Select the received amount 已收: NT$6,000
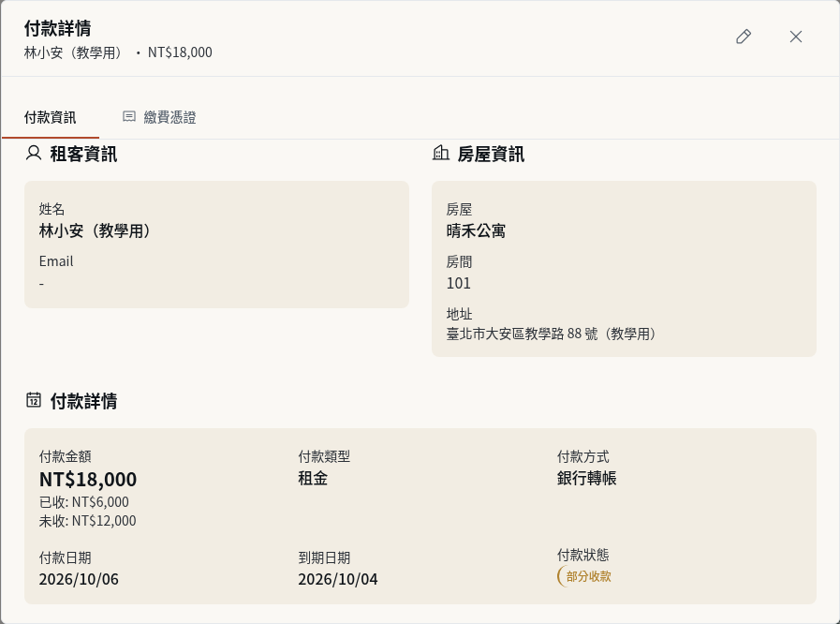840x624 pixels. (x=84, y=502)
